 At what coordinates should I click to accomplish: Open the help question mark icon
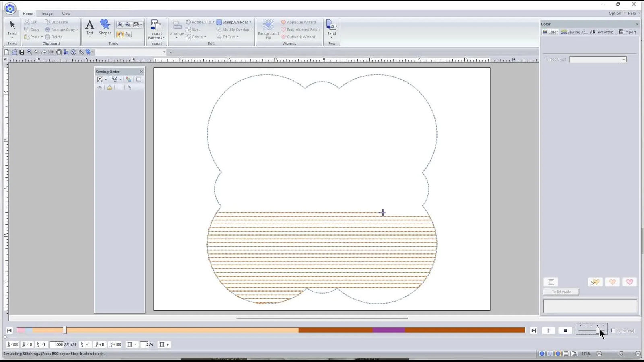(x=73, y=52)
